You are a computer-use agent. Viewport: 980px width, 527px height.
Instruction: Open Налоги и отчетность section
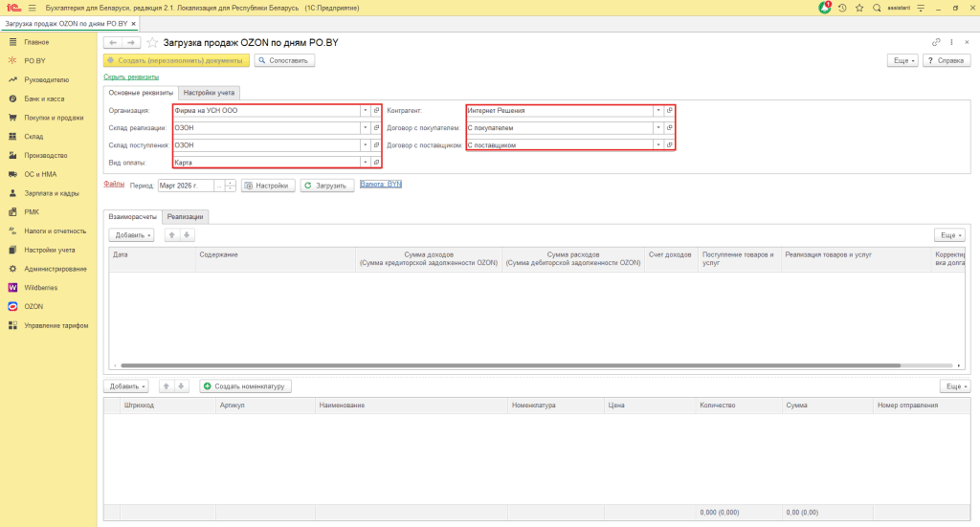tap(55, 231)
